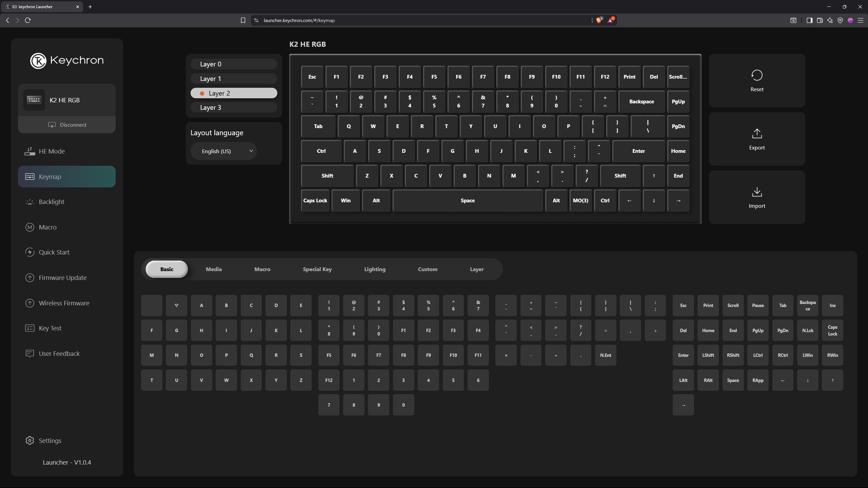Switch to the Media keycode tab
This screenshot has height=488, width=868.
[x=214, y=269]
